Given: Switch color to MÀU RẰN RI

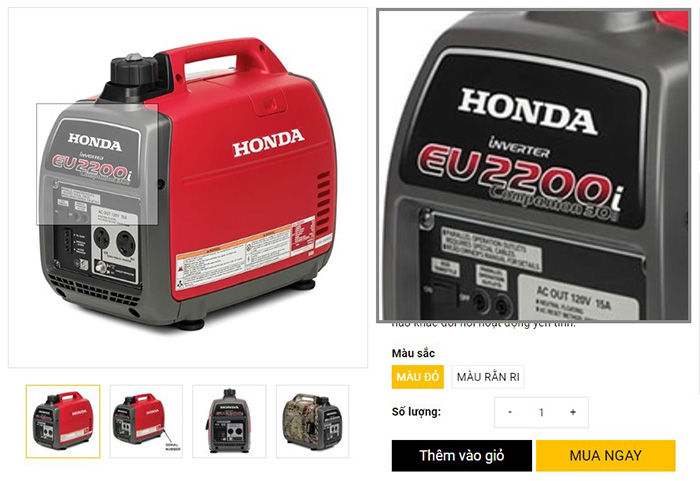Looking at the screenshot, I should point(488,377).
